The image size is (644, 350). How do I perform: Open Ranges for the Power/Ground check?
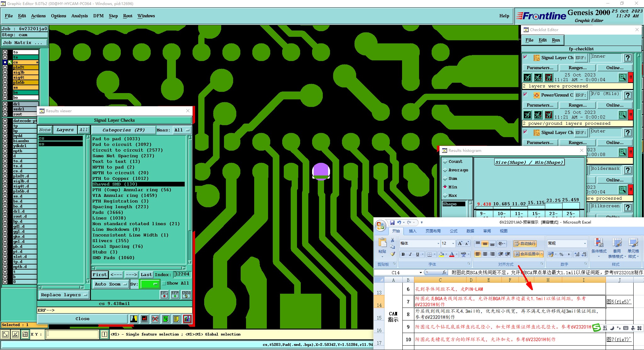click(x=577, y=105)
